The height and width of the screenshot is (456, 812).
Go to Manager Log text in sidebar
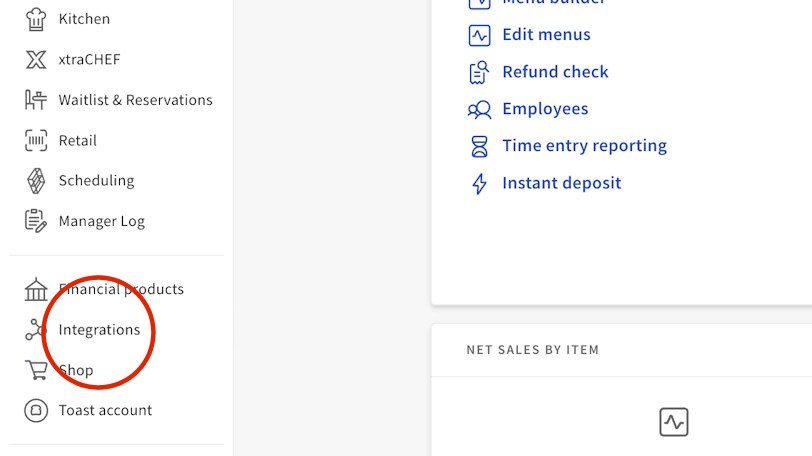click(101, 221)
